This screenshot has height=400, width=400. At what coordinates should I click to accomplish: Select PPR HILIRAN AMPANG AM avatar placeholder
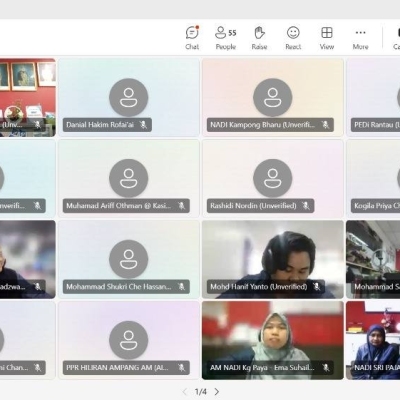(x=129, y=340)
